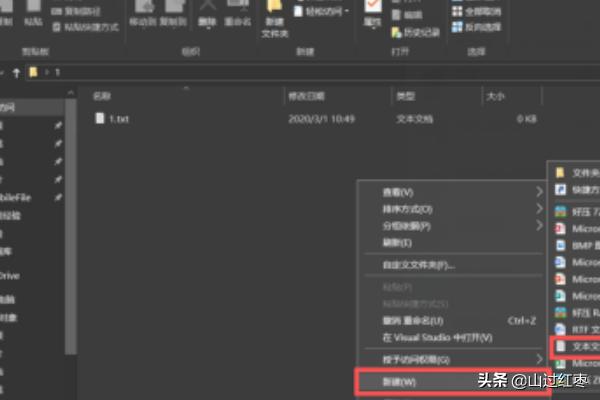The width and height of the screenshot is (600, 400).
Task: Click Refresh (刷新) in context menu
Action: [x=397, y=242]
